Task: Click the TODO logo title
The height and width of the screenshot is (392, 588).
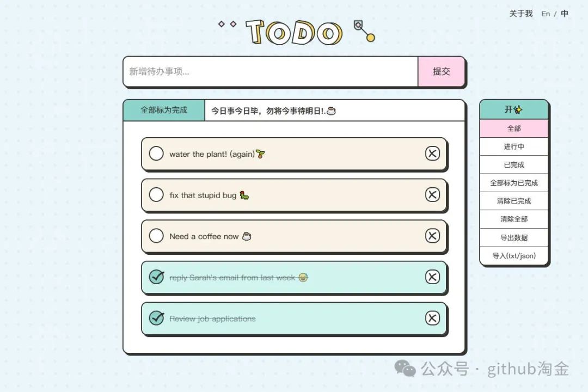Action: [294, 32]
